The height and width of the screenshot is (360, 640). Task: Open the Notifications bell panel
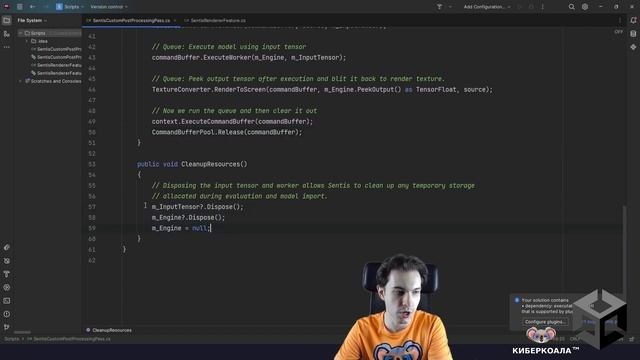pos(633,20)
